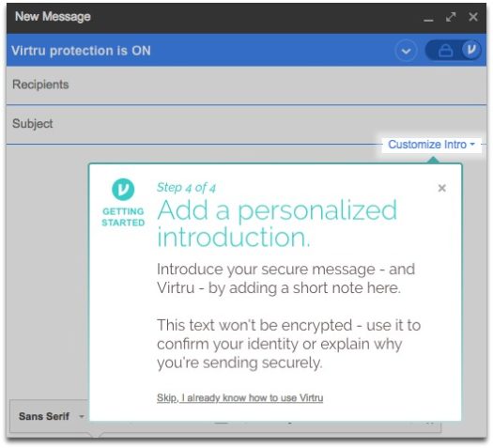Close the New Message compose window
493x448 pixels.
pos(473,17)
